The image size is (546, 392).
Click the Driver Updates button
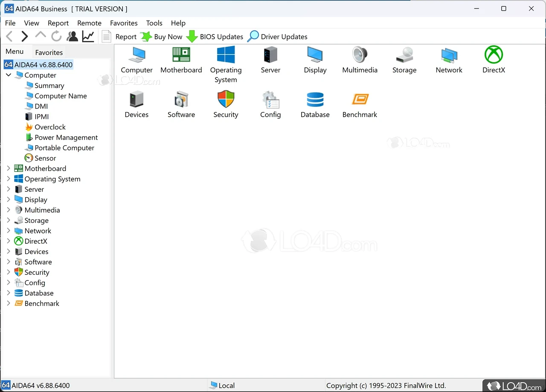click(278, 37)
